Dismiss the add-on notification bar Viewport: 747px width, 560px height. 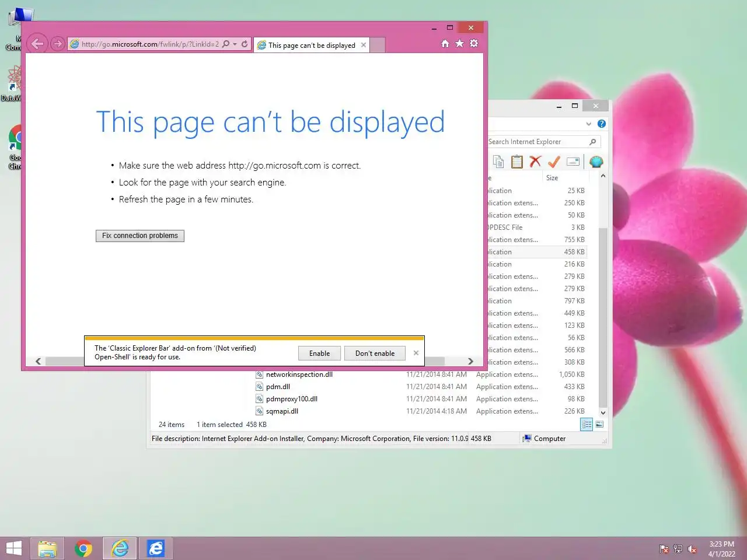(416, 353)
